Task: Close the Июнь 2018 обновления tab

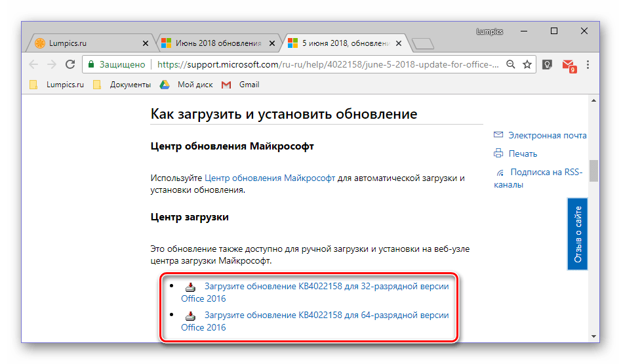Action: pos(272,43)
